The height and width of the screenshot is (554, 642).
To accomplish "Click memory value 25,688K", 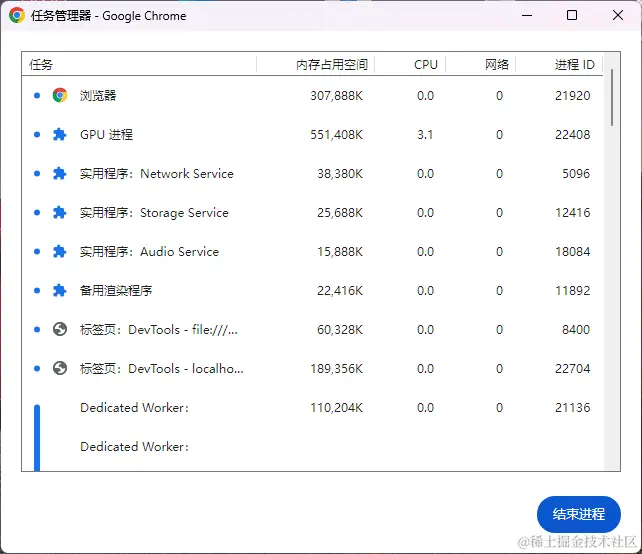I will [340, 213].
